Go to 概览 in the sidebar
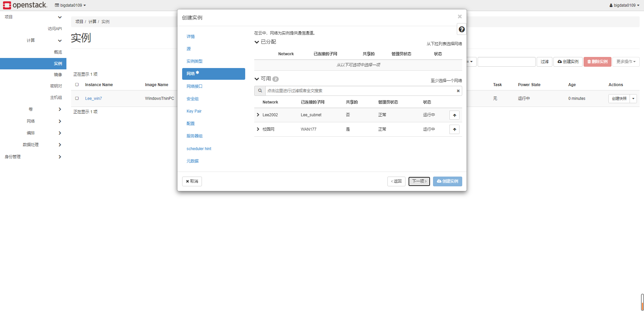This screenshot has width=644, height=317. pos(58,52)
